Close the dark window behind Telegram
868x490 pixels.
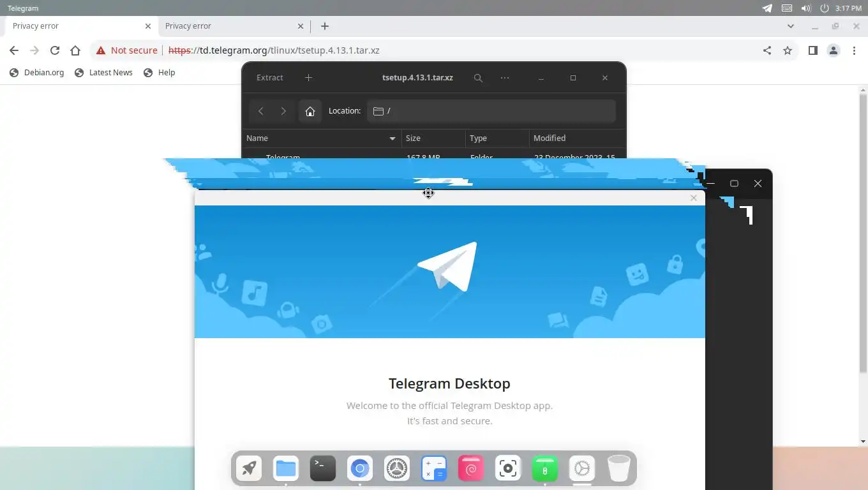tap(758, 184)
